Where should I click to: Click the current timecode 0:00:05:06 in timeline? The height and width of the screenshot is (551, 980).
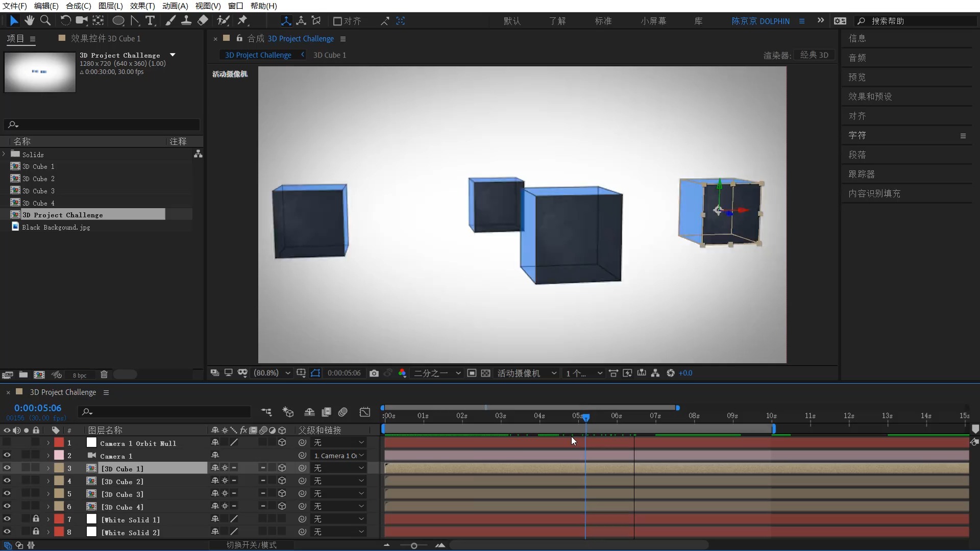(38, 408)
